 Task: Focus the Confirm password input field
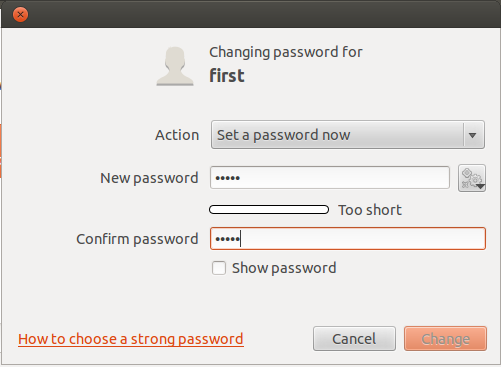pyautogui.click(x=348, y=239)
